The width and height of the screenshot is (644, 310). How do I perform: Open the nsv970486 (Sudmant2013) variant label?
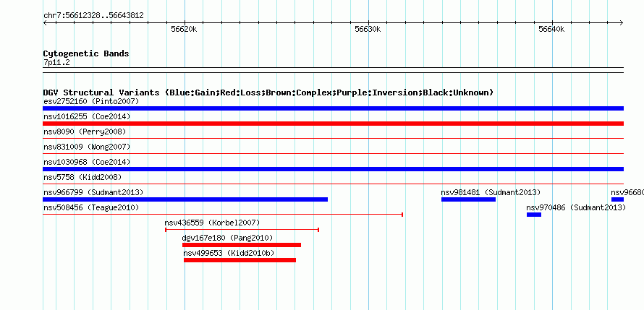(576, 207)
